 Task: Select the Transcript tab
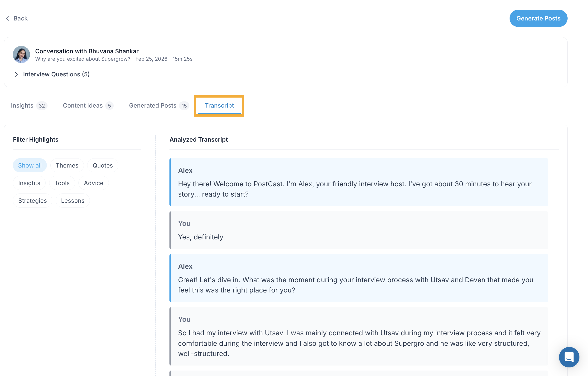tap(219, 106)
